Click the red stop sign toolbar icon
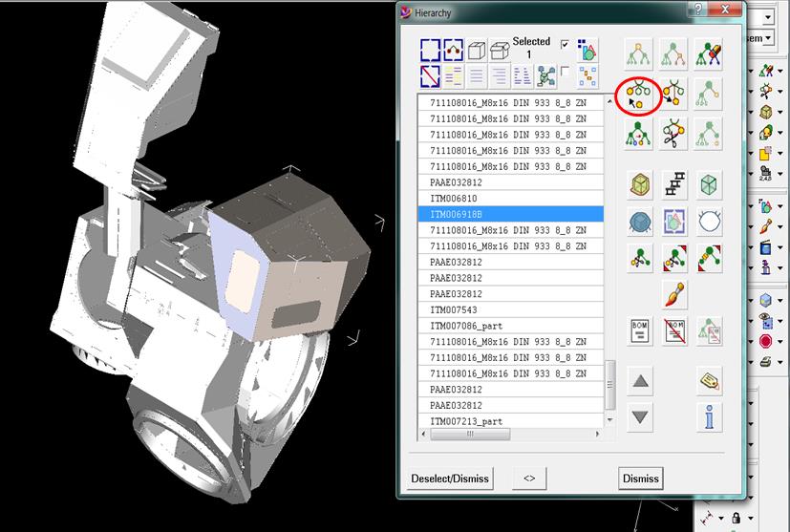The width and height of the screenshot is (790, 532). tap(765, 341)
